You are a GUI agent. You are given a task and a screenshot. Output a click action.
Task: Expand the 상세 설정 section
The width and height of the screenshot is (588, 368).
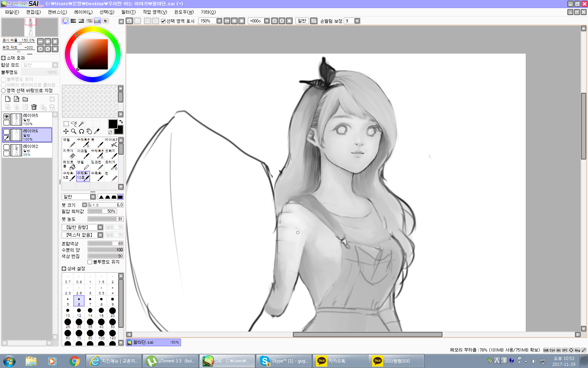click(64, 269)
